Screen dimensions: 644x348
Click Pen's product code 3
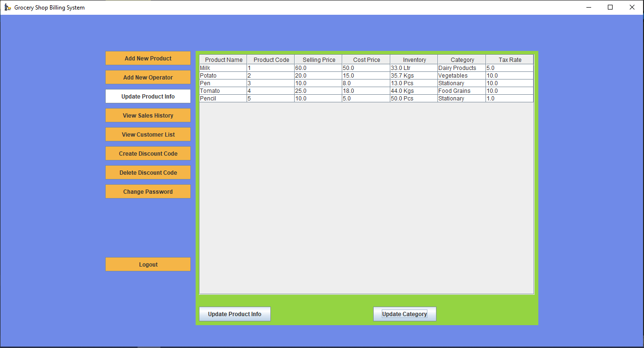point(271,83)
